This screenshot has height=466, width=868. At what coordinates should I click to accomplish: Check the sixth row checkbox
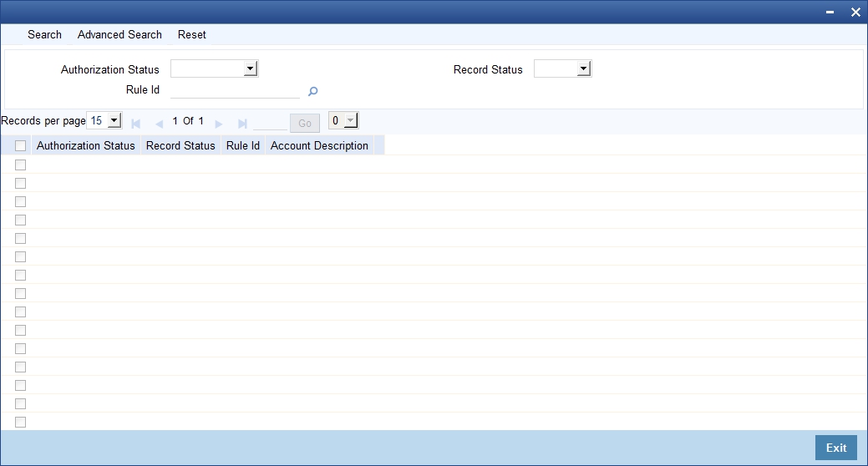click(21, 256)
